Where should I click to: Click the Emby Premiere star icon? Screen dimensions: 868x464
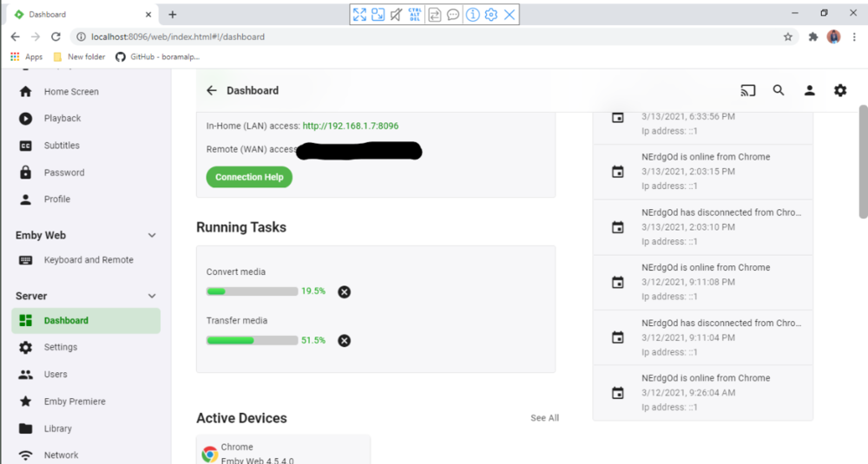25,402
